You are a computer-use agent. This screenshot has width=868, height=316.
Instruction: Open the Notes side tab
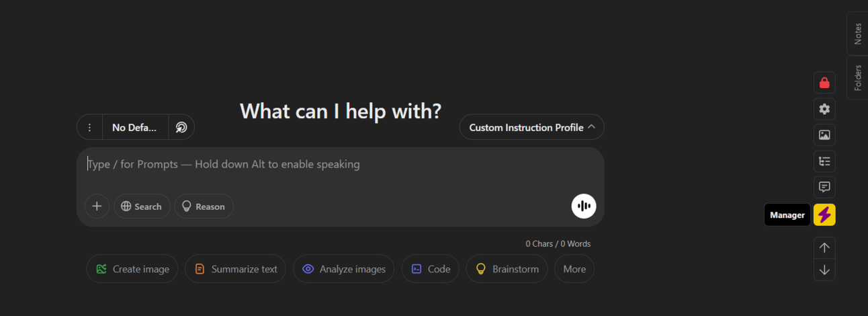(857, 34)
